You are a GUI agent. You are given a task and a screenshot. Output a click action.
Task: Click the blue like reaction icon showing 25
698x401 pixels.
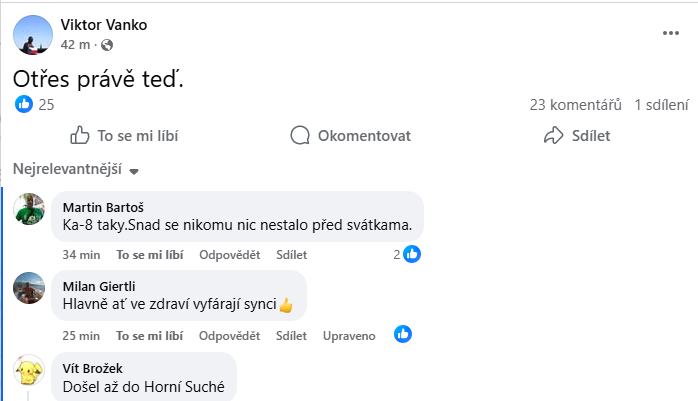(24, 104)
